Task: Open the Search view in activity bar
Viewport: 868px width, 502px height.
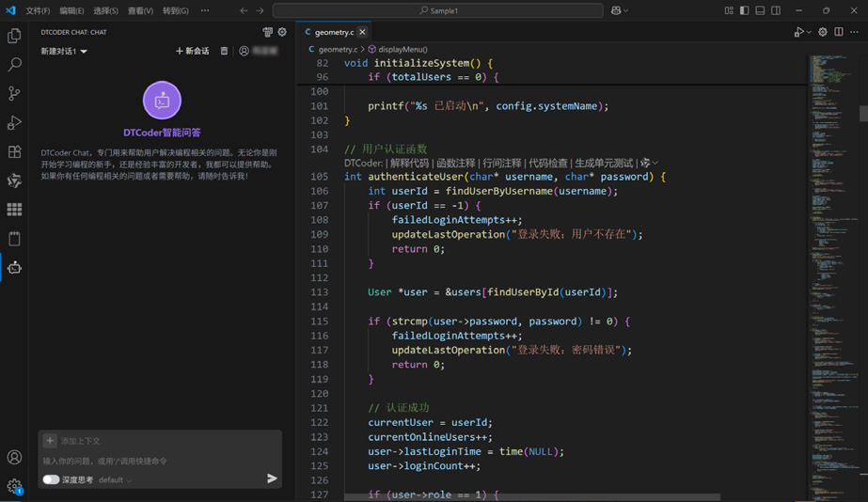Action: [14, 65]
